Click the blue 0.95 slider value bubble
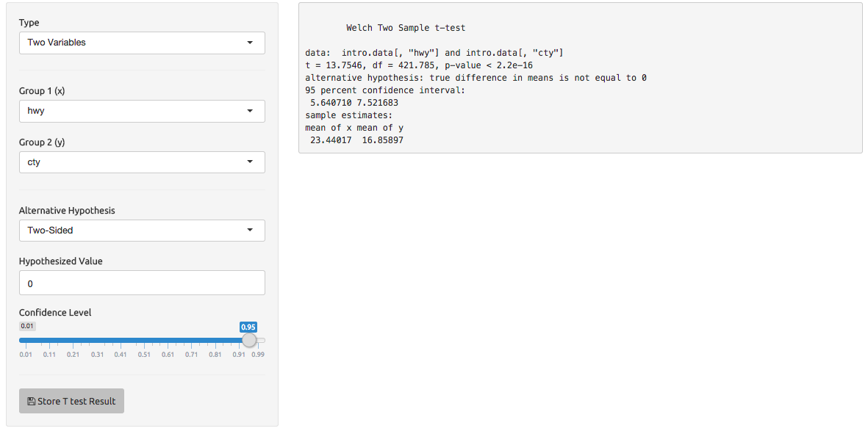 click(248, 327)
